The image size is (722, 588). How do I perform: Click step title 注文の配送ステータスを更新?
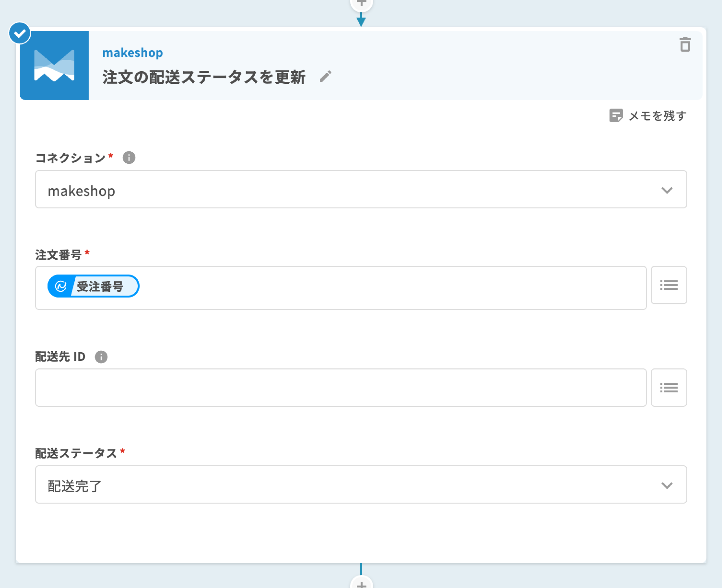tap(204, 77)
